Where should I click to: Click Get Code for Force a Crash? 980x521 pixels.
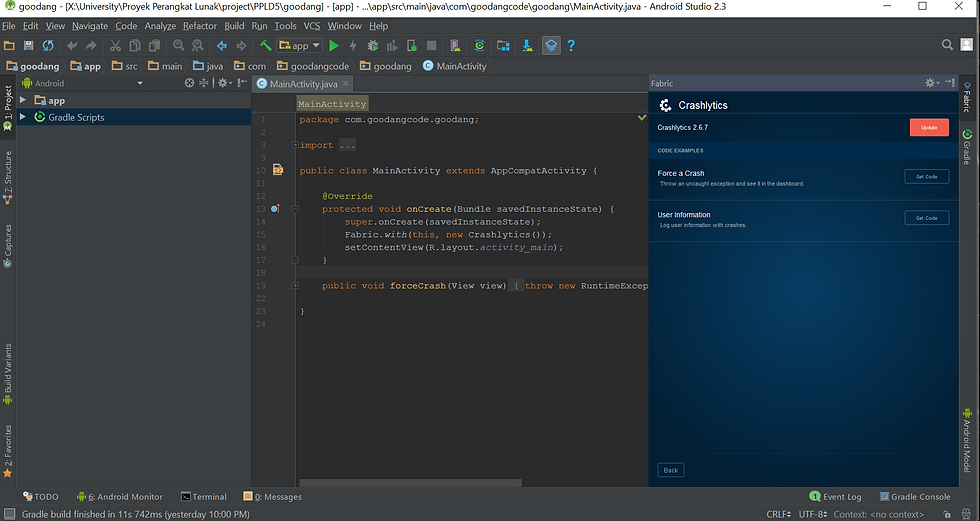pos(926,177)
